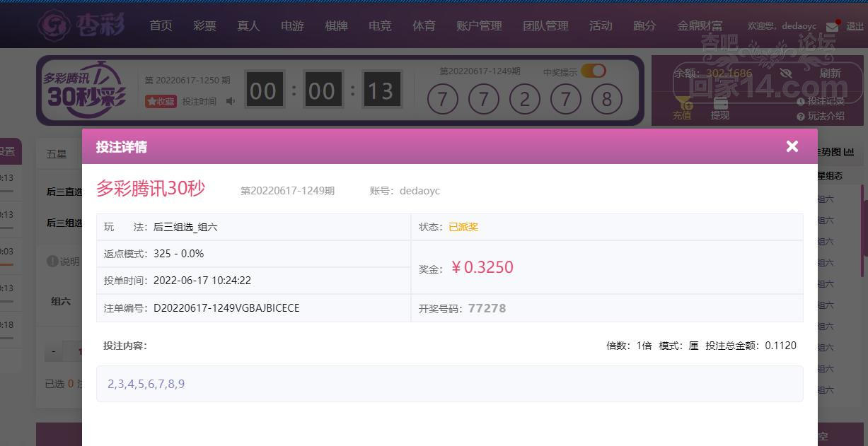Open the 电竞 menu

(x=380, y=25)
